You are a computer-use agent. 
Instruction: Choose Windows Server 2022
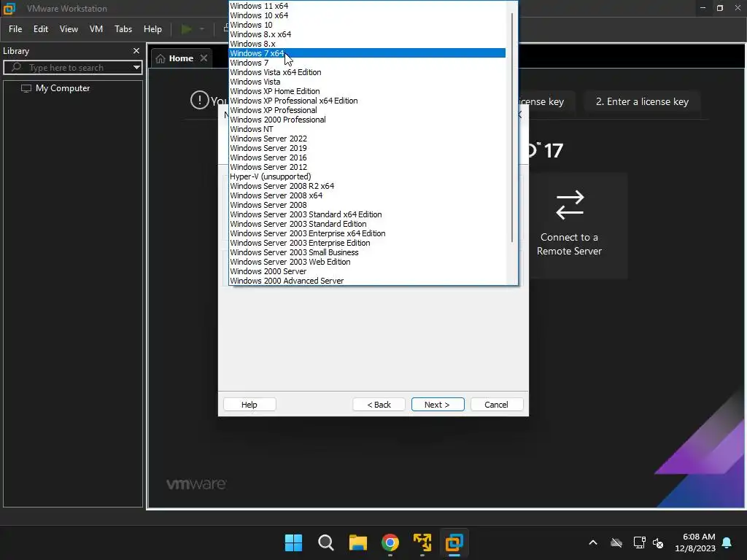(367, 139)
